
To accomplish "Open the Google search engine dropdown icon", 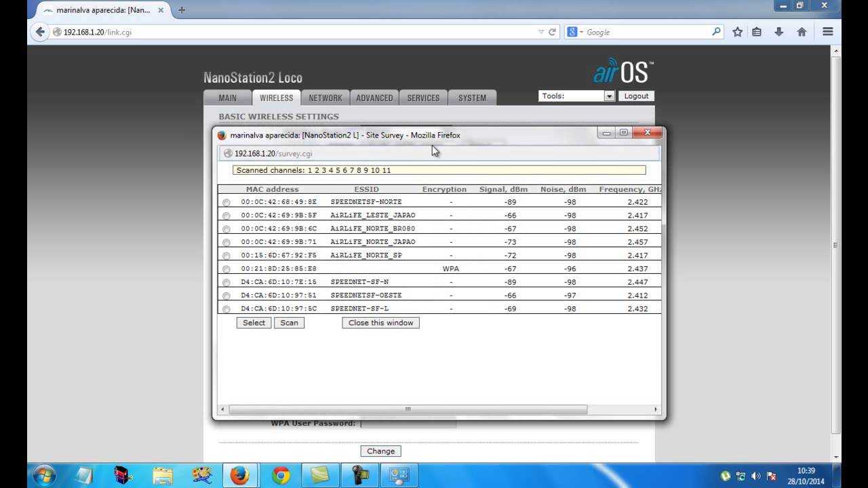I will pos(575,32).
